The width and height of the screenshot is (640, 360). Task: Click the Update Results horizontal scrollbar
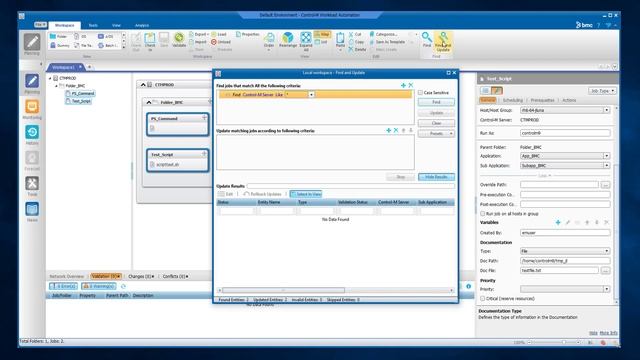pyautogui.click(x=283, y=290)
